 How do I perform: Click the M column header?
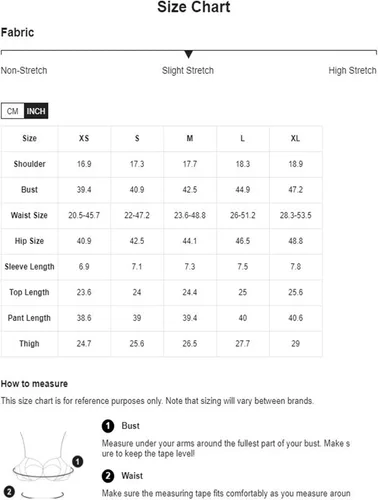(190, 138)
